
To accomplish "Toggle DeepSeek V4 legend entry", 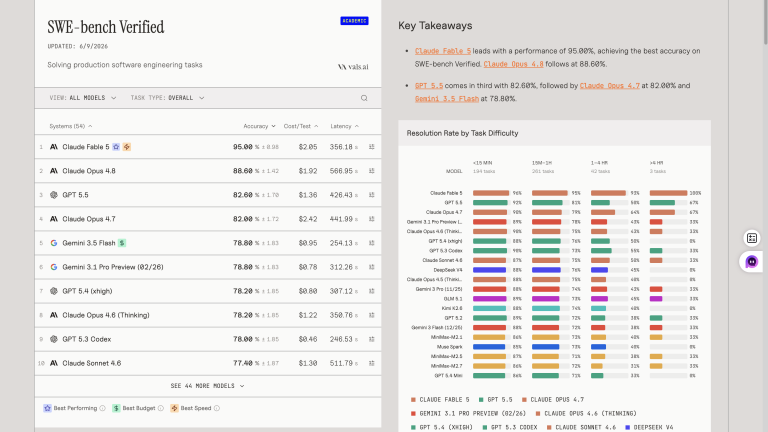I will pos(649,428).
